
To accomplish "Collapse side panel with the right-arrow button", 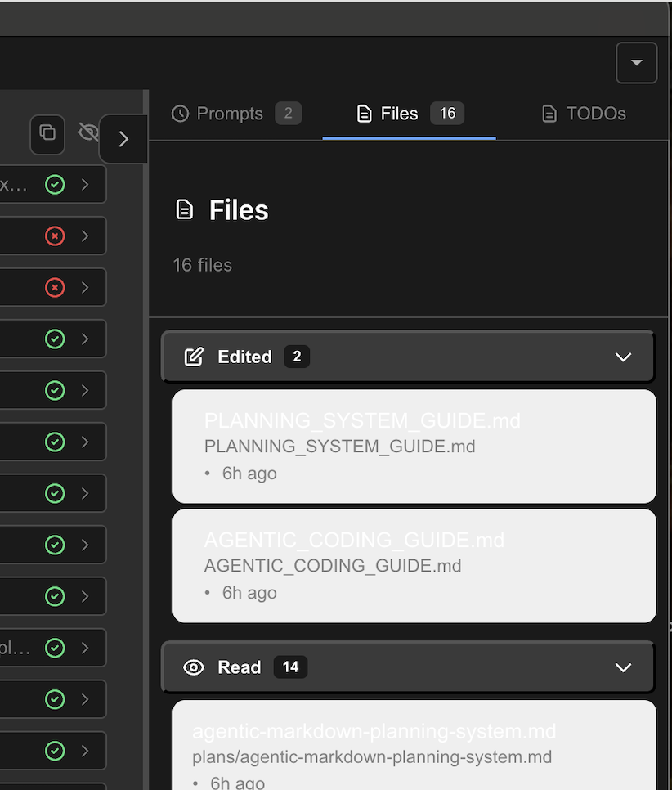I will click(x=123, y=139).
